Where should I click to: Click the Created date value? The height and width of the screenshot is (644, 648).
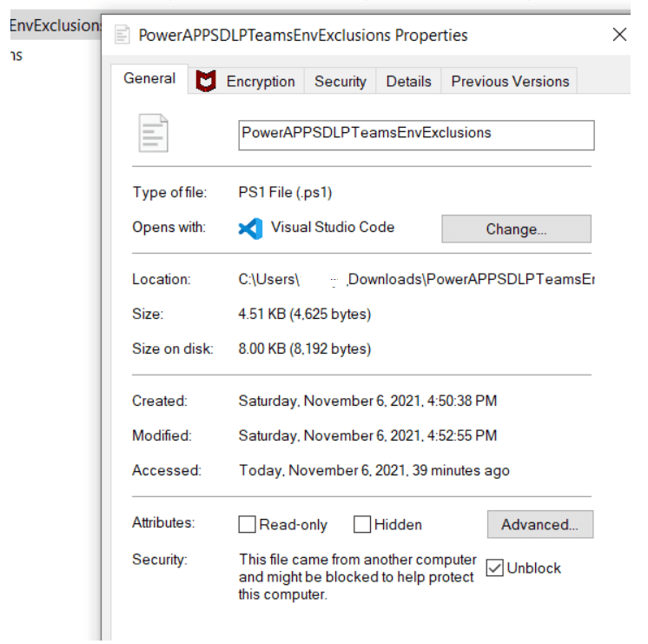(367, 402)
